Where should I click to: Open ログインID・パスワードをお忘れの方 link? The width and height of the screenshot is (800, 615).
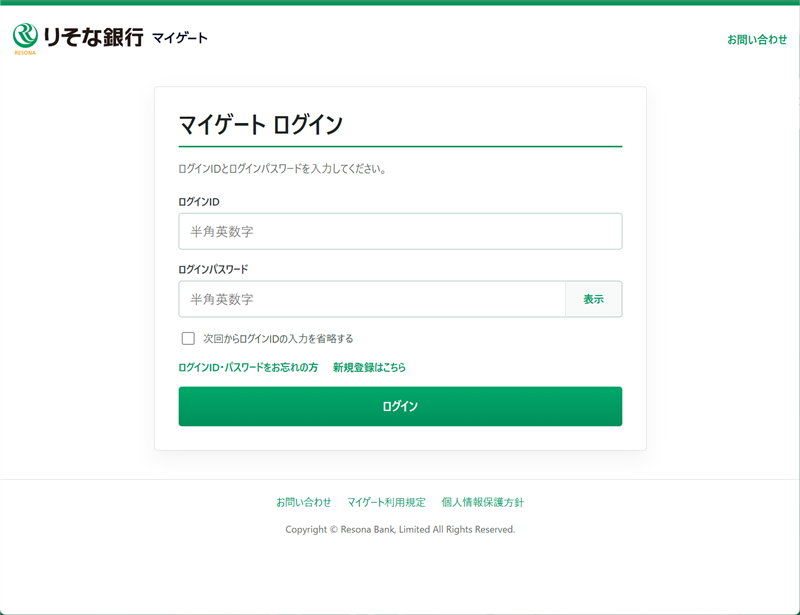click(248, 367)
